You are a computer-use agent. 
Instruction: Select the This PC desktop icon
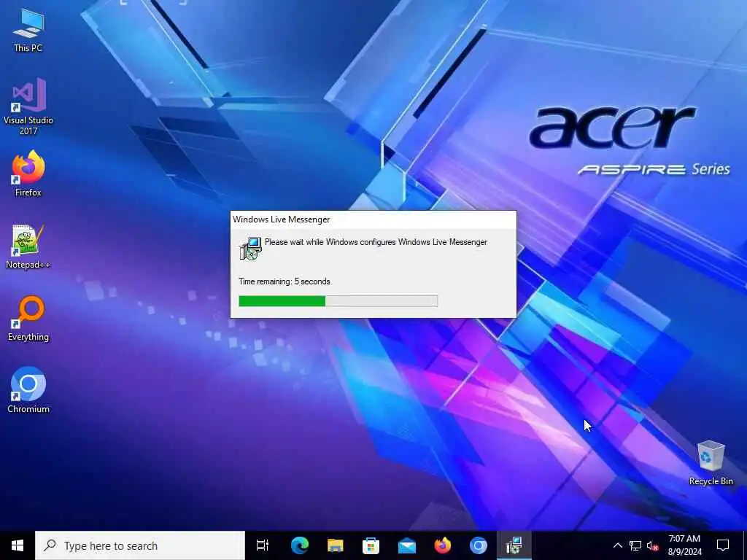[28, 31]
